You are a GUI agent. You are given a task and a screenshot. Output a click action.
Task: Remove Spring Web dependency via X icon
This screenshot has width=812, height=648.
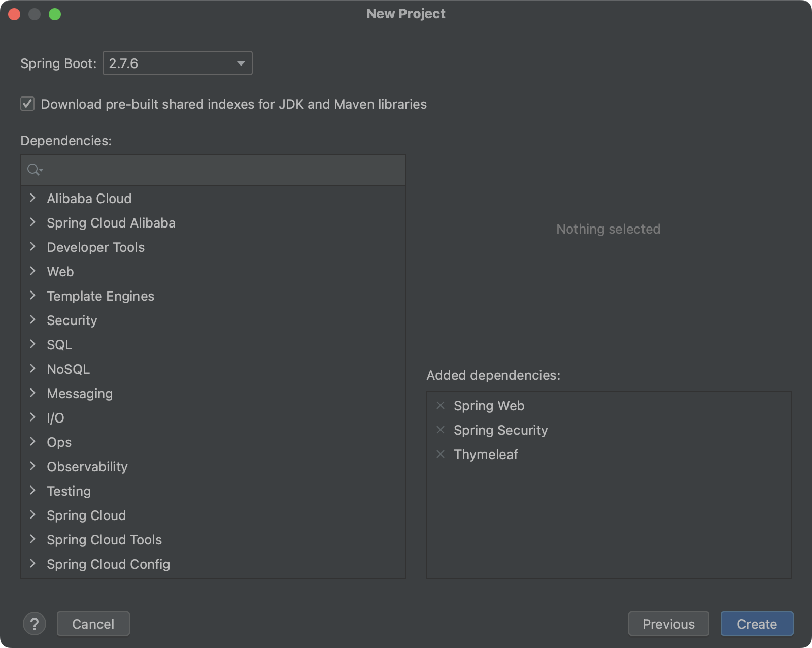(441, 405)
